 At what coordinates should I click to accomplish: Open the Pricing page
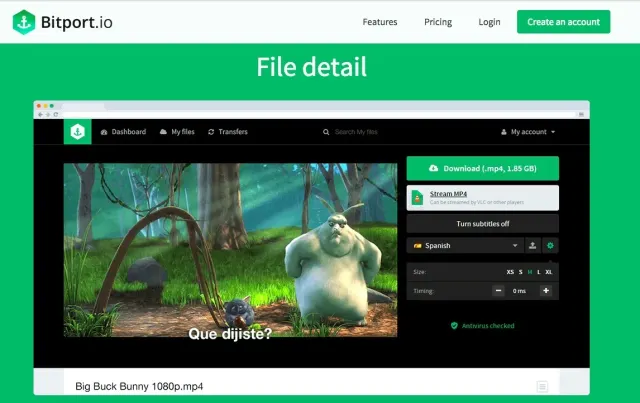pyautogui.click(x=438, y=22)
